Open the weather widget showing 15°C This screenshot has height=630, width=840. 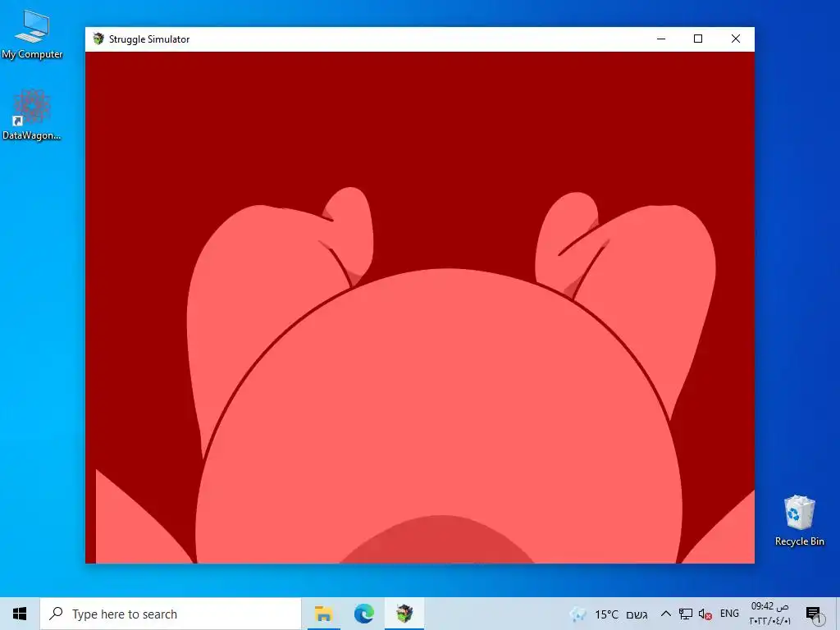click(609, 614)
